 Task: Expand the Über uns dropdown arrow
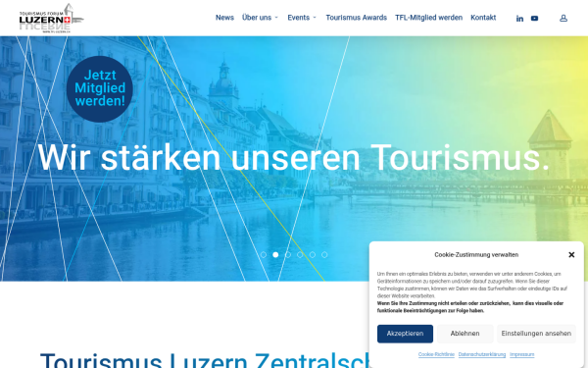276,18
